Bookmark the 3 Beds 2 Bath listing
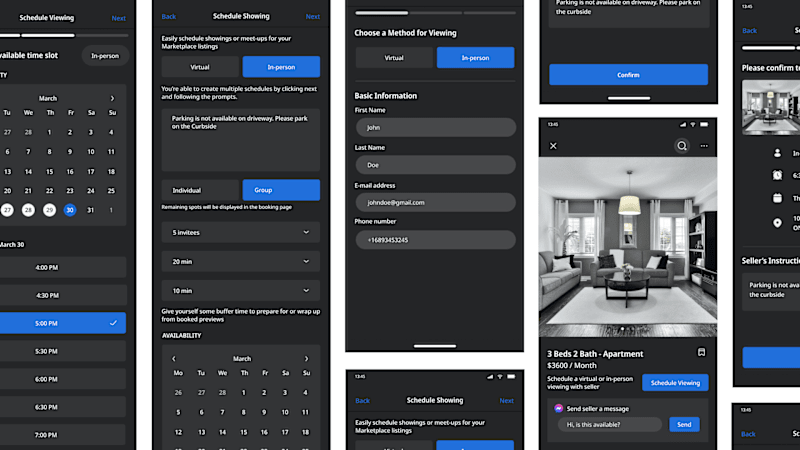 click(x=702, y=352)
